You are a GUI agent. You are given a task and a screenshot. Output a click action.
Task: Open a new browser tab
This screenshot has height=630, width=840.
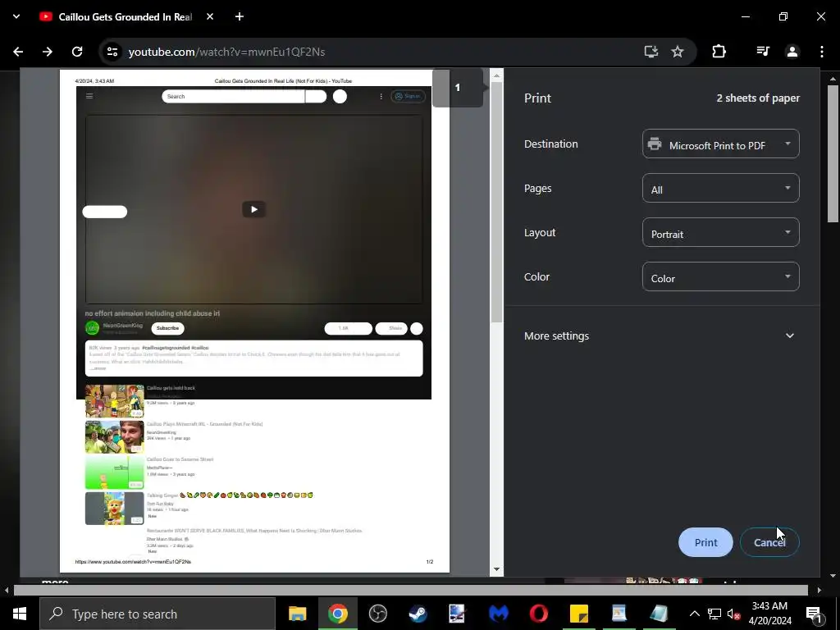240,16
